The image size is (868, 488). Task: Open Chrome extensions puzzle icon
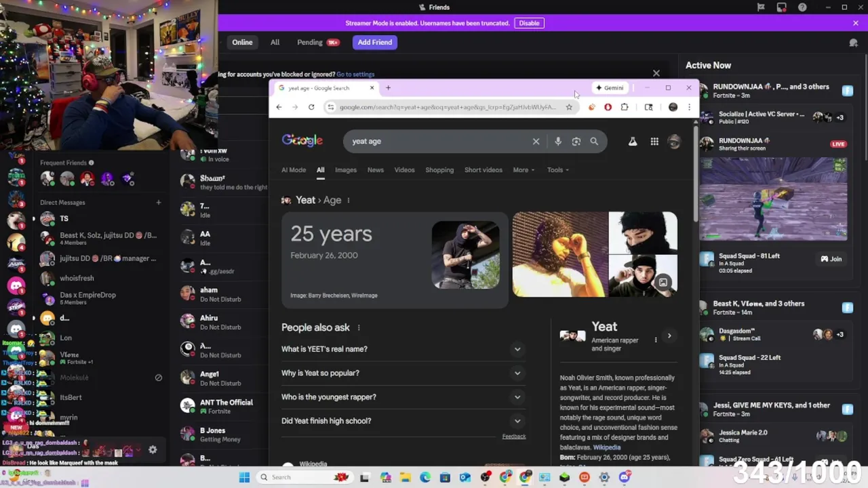point(625,107)
